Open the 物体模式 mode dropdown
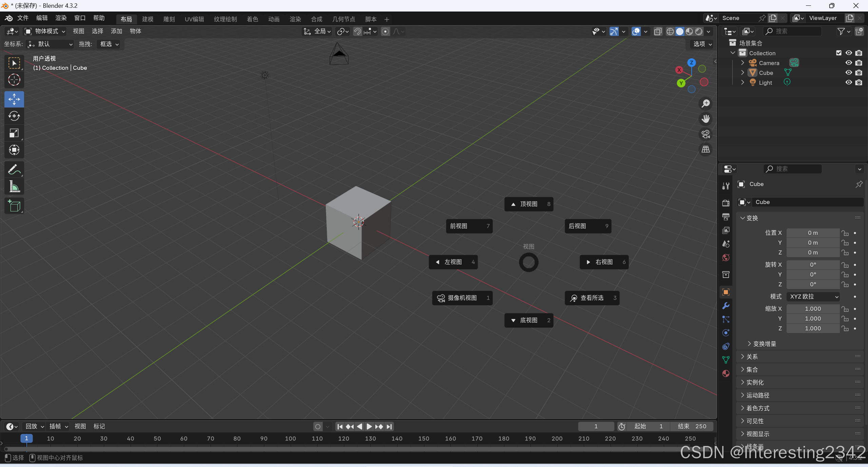Screen dimensions: 868x467 point(45,31)
